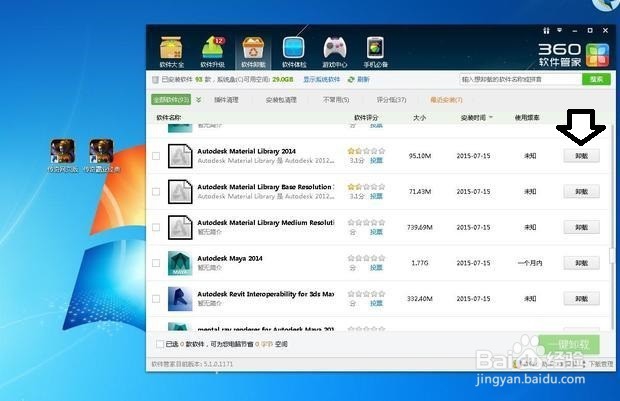Click the 95.10M size value
Viewport: 620px width, 401px height.
[x=420, y=156]
